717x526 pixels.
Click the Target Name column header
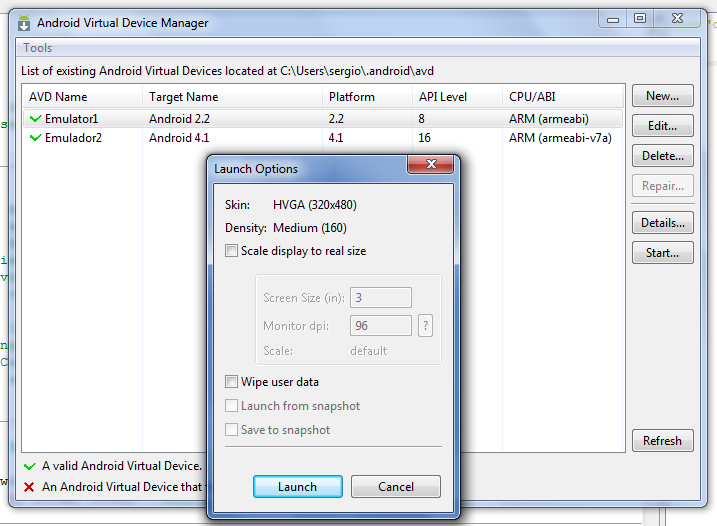click(232, 97)
